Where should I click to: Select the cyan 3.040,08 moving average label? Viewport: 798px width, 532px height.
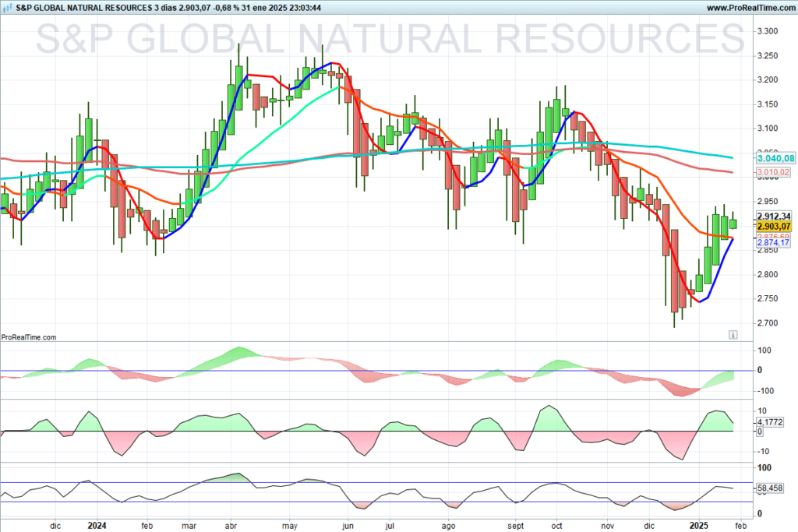tap(775, 159)
